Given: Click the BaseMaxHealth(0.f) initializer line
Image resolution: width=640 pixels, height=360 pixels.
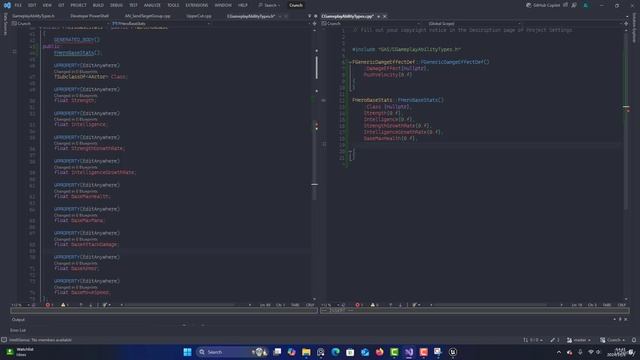Looking at the screenshot, I should pyautogui.click(x=390, y=138).
